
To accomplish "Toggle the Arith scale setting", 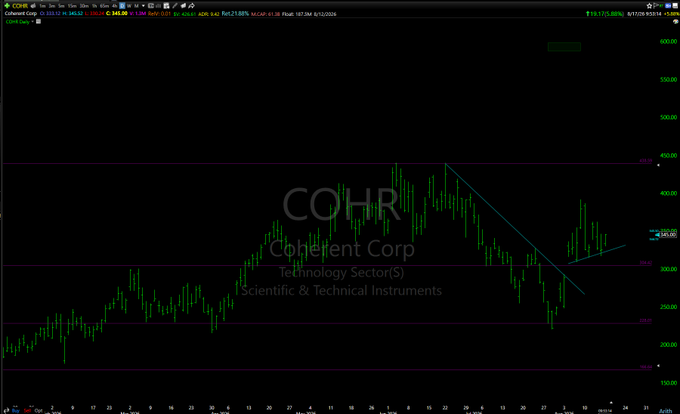I will click(665, 411).
